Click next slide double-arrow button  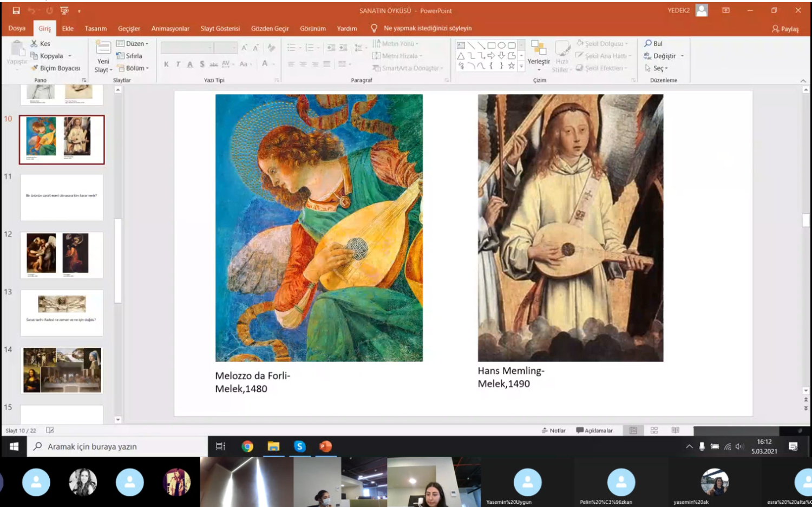(x=806, y=409)
